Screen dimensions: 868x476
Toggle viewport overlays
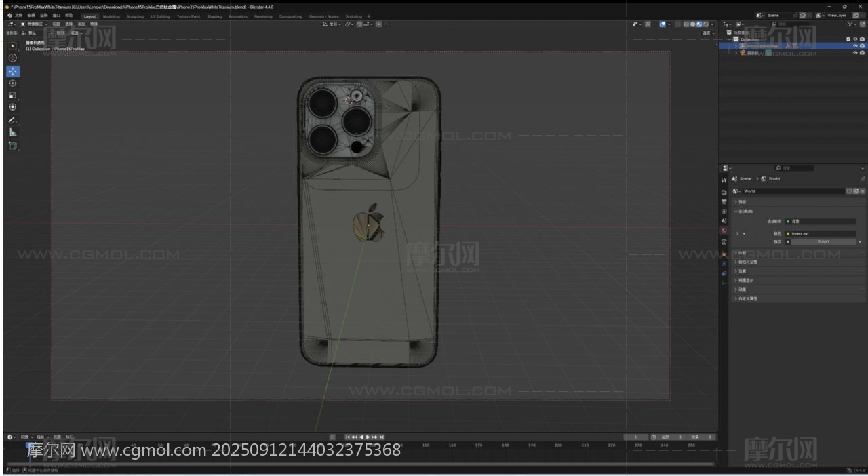tap(663, 24)
